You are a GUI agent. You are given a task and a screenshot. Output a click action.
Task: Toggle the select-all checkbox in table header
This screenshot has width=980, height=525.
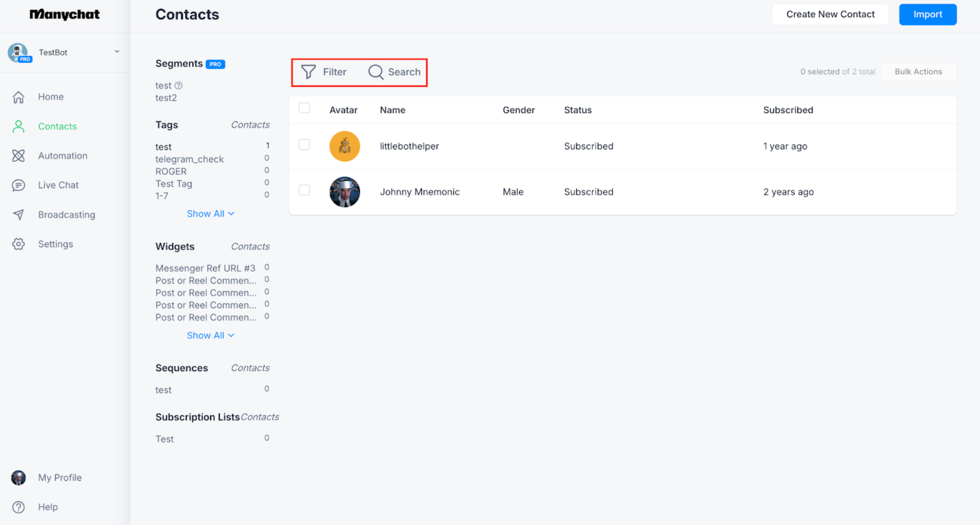(x=304, y=108)
